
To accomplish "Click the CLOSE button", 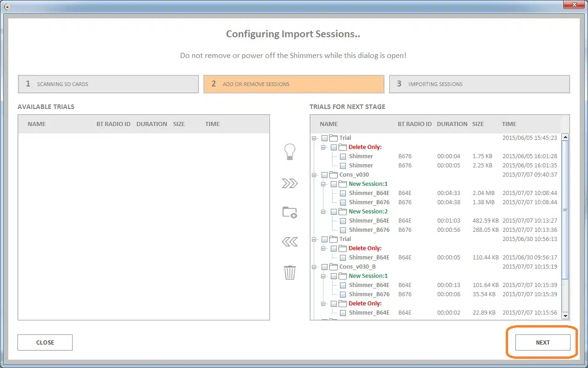I will (45, 342).
